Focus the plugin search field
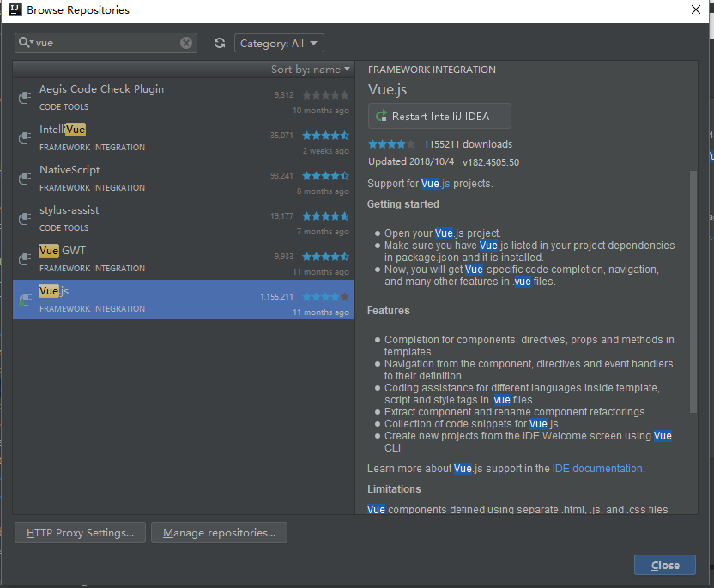This screenshot has width=714, height=588. click(106, 43)
